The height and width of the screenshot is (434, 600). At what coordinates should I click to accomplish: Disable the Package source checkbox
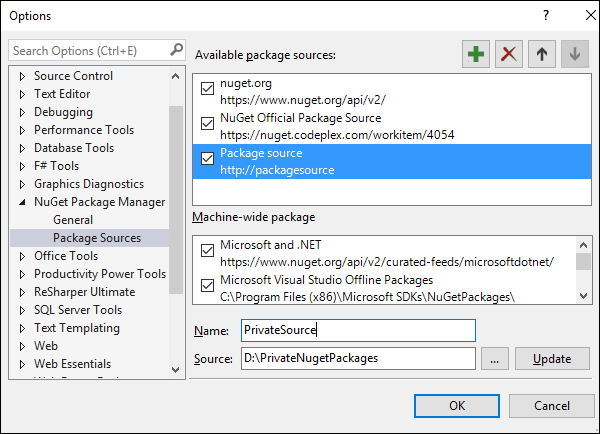coord(207,159)
